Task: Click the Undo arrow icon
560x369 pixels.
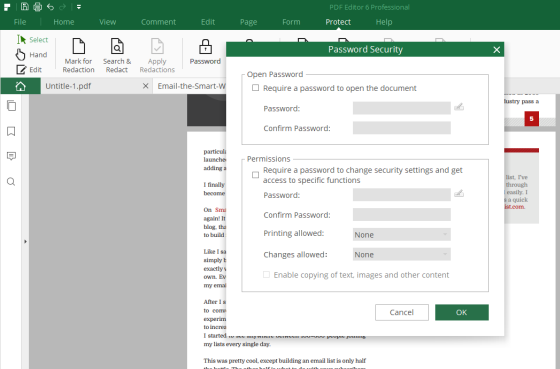Action: coord(50,7)
